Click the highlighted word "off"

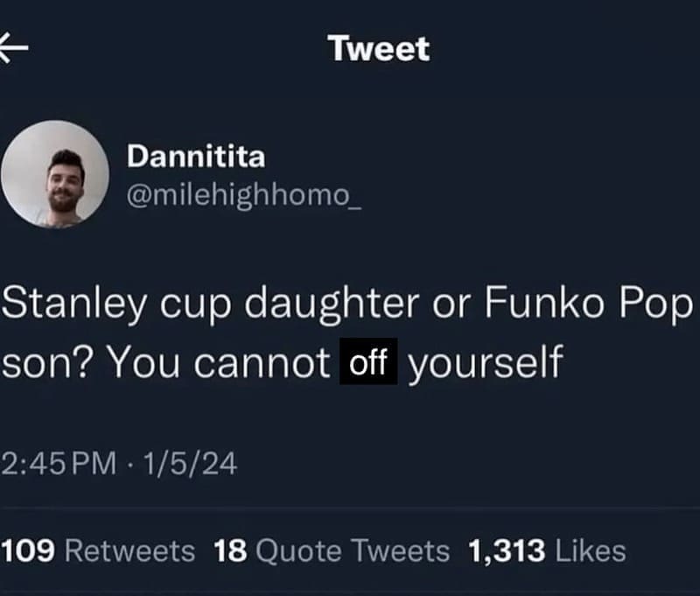368,362
